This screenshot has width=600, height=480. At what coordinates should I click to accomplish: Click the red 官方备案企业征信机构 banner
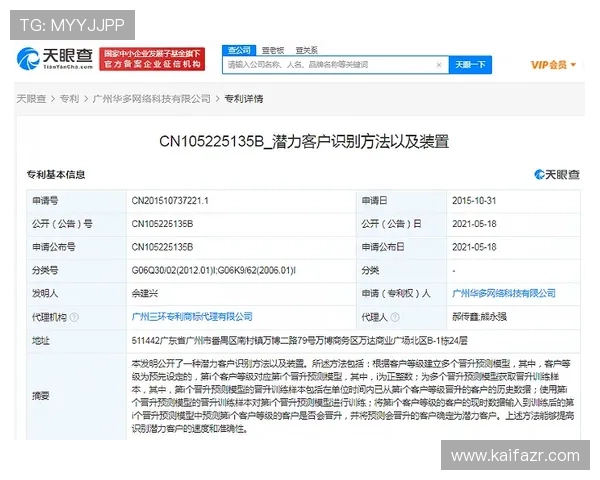[x=152, y=59]
